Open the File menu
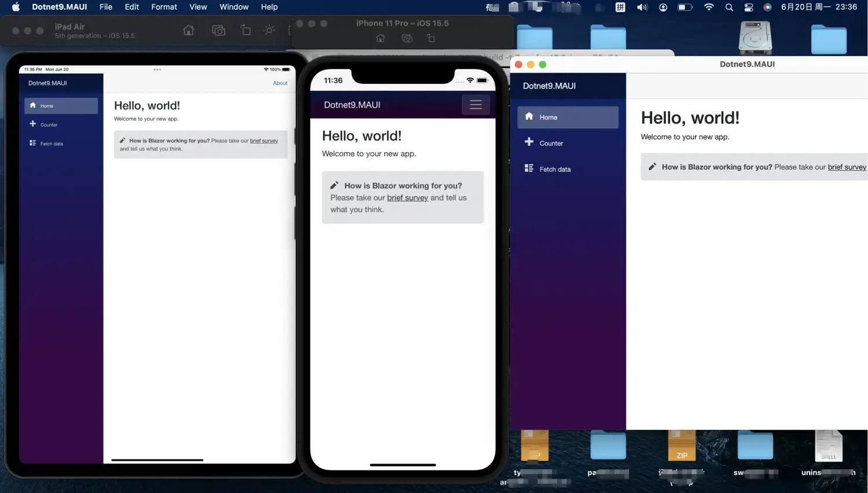The height and width of the screenshot is (493, 868). [x=106, y=7]
